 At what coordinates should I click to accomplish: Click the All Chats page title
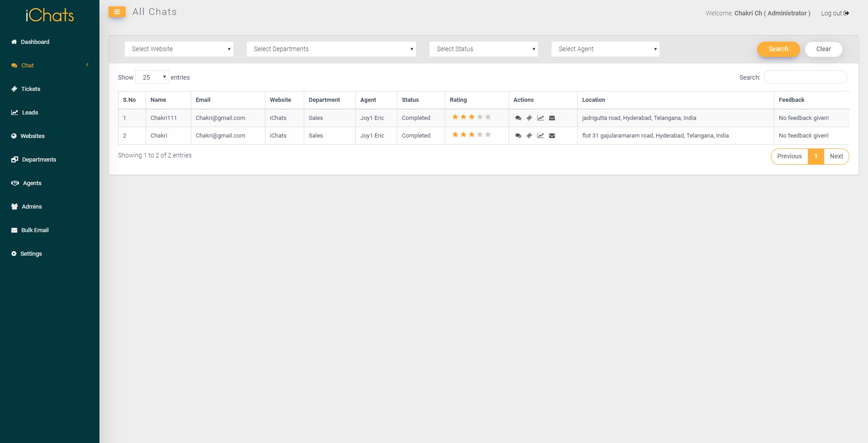pyautogui.click(x=155, y=12)
